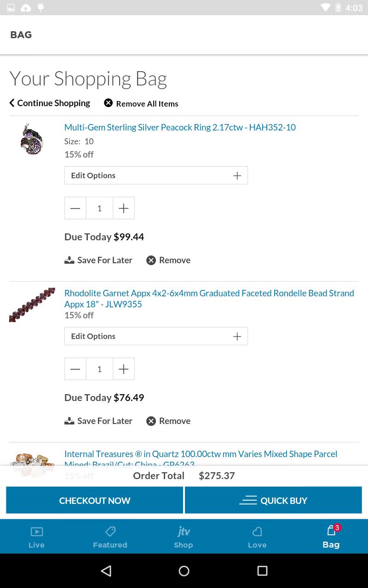Open the Live tab in bottom navigation
368x588 pixels.
tap(37, 537)
